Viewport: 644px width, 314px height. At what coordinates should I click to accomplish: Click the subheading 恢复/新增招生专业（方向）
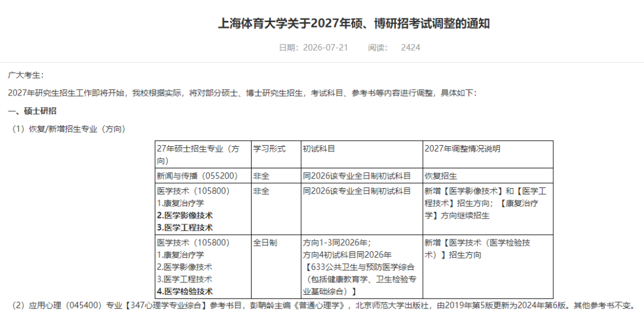coord(68,129)
